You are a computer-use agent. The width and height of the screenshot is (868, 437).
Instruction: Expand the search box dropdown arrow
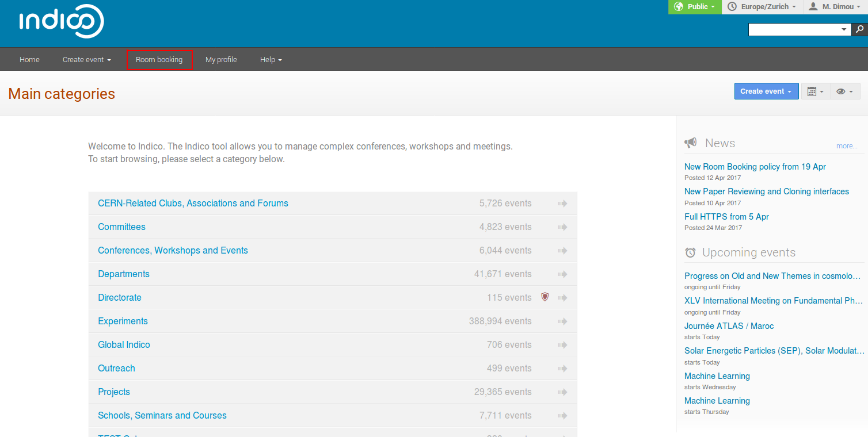tap(844, 29)
